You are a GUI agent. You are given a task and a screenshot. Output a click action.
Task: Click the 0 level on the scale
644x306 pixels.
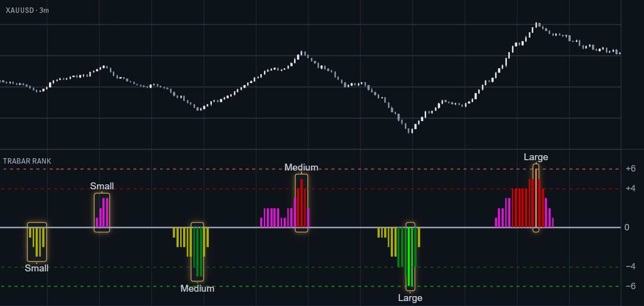(627, 227)
